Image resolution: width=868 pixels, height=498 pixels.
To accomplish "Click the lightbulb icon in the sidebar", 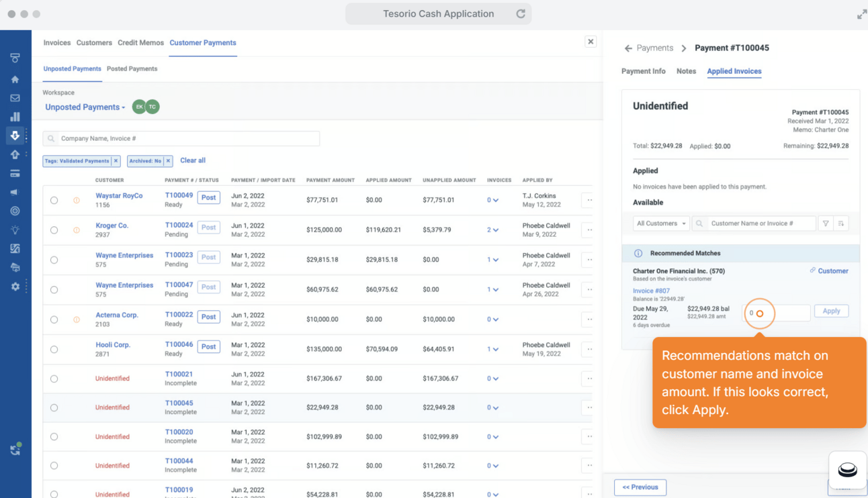I will point(15,230).
